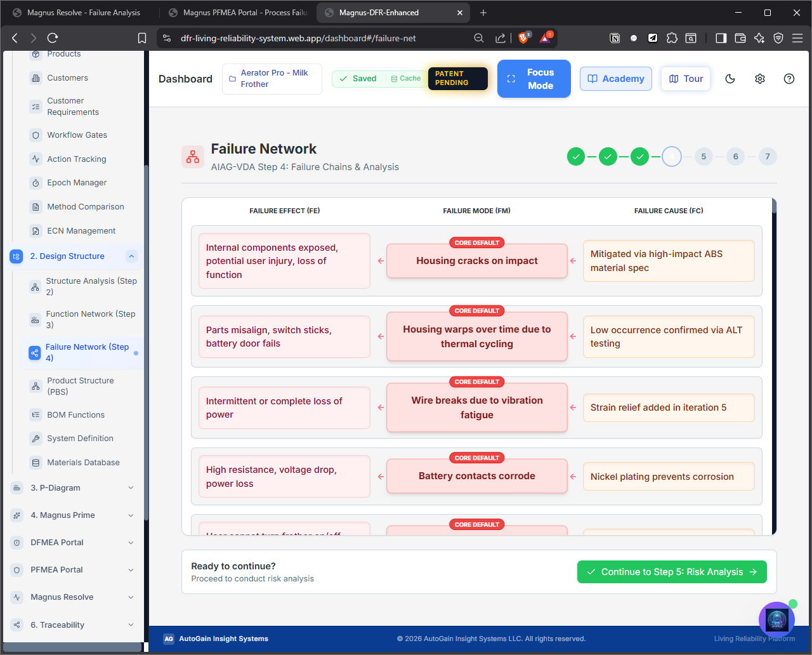
Task: Click Customer Requirements checklist icon
Action: click(x=36, y=107)
